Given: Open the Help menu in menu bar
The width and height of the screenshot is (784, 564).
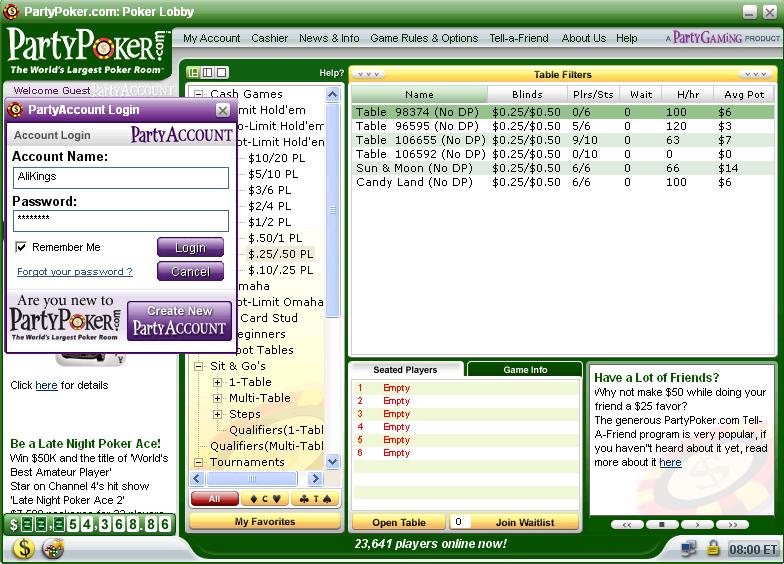Looking at the screenshot, I should coord(626,38).
